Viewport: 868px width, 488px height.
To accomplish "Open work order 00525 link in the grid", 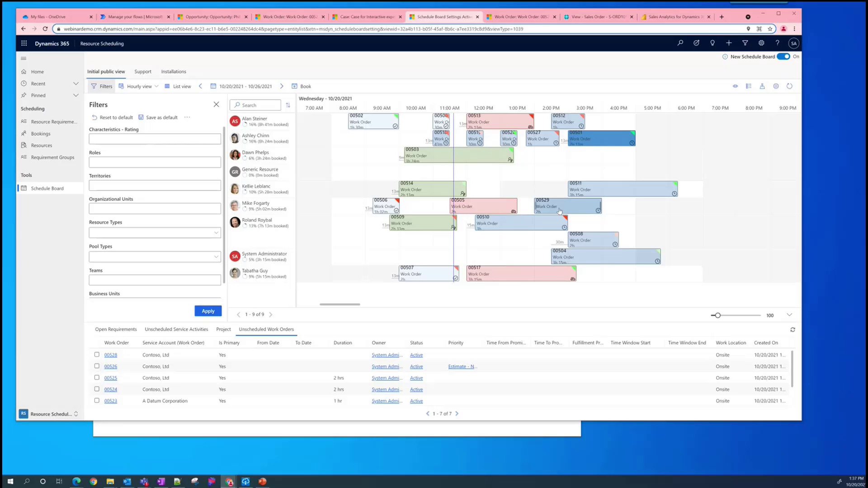I will click(110, 378).
